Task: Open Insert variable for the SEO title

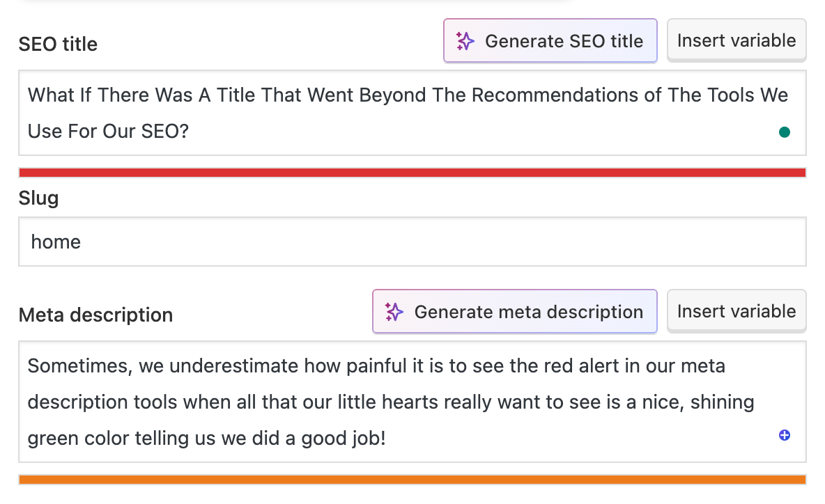Action: [736, 40]
